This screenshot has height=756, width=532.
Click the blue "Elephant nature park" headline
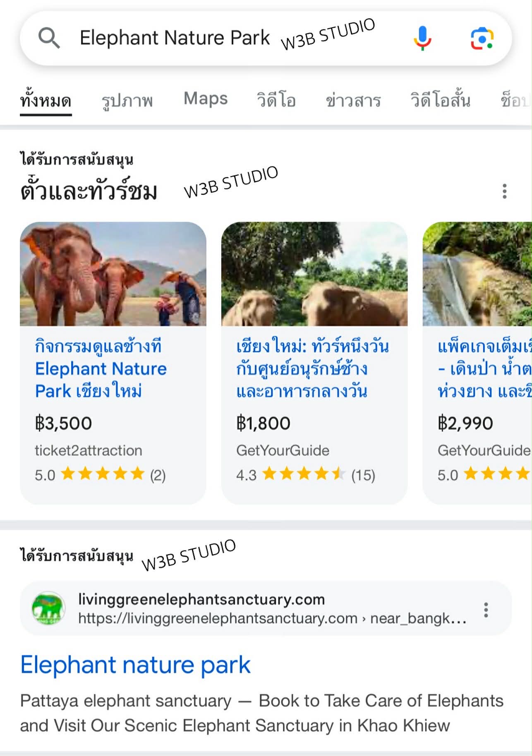tap(135, 665)
